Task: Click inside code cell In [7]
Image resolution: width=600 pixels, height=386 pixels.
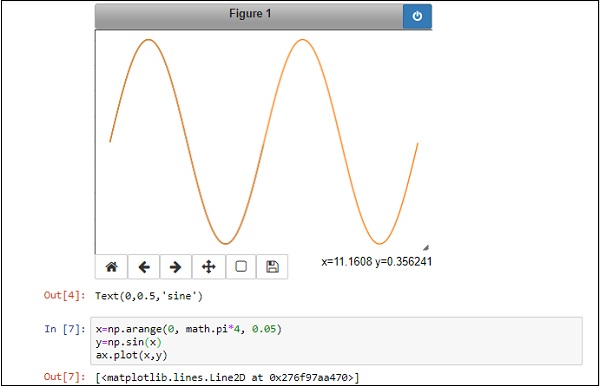Action: coord(336,341)
